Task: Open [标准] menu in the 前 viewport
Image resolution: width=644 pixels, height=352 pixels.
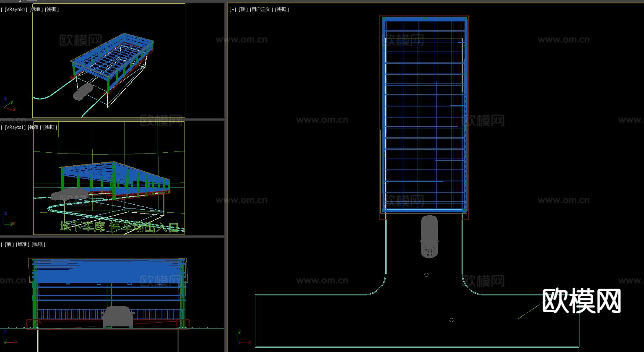Action: (x=23, y=244)
